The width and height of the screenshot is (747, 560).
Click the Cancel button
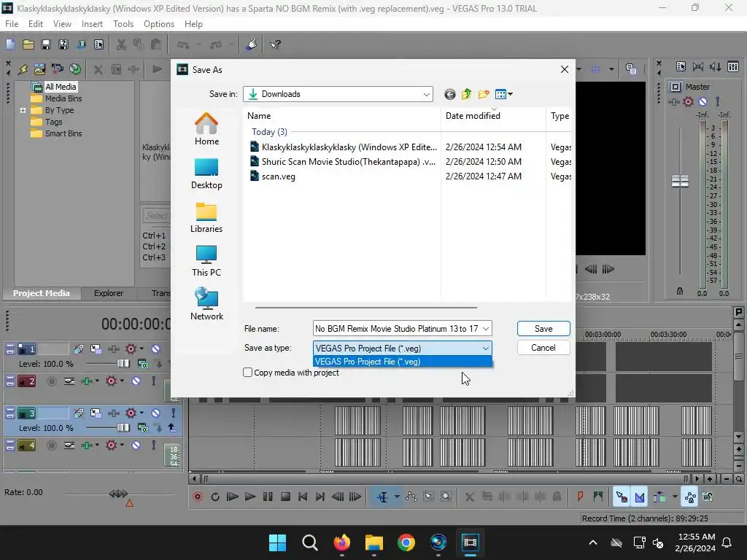click(543, 348)
